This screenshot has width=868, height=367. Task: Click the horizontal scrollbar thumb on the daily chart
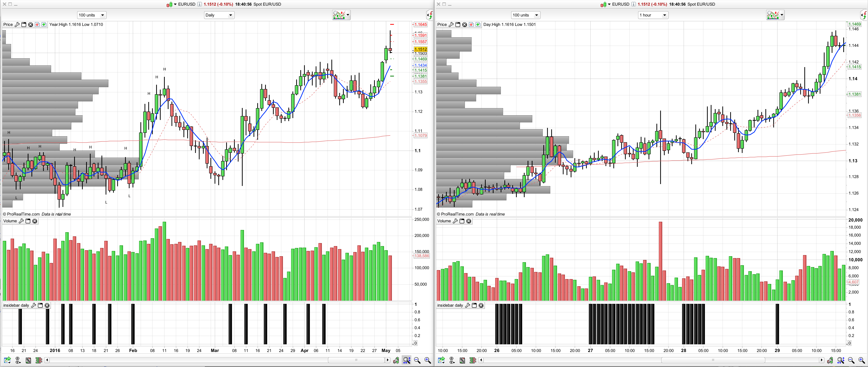[x=356, y=360]
